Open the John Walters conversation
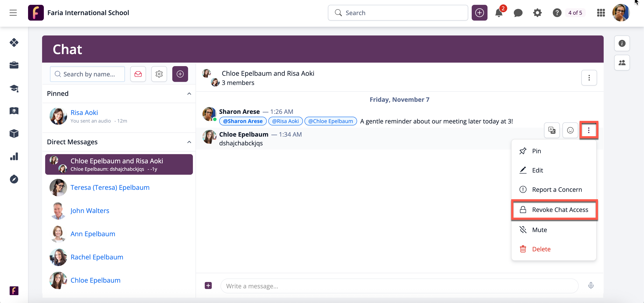 click(x=90, y=211)
